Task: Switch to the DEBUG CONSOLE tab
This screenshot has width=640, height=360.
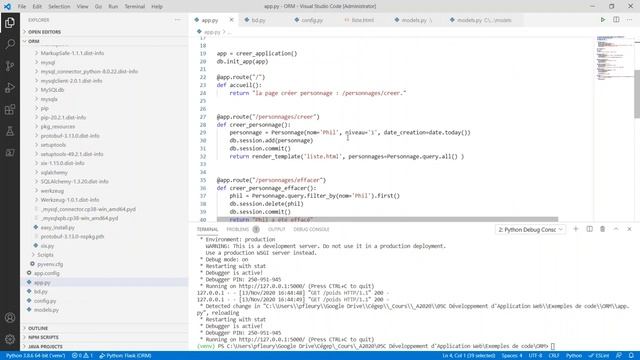Action: [311, 229]
